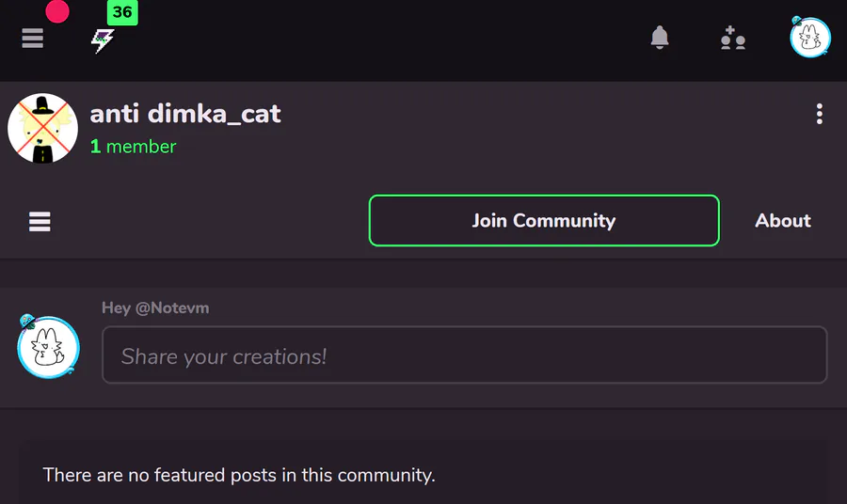Click the Game Jolt lightning bolt logo

102,40
